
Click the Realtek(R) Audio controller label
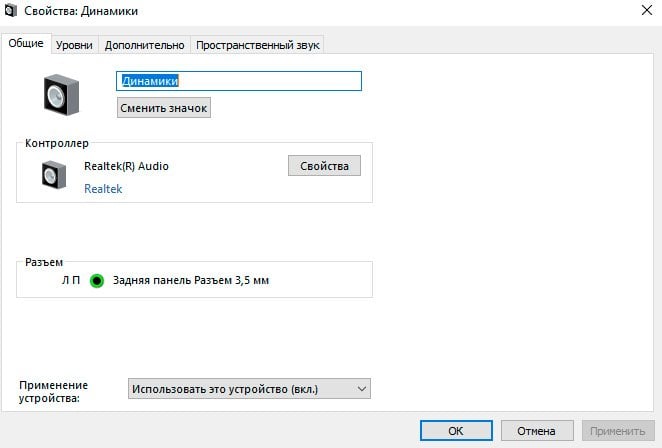point(126,166)
